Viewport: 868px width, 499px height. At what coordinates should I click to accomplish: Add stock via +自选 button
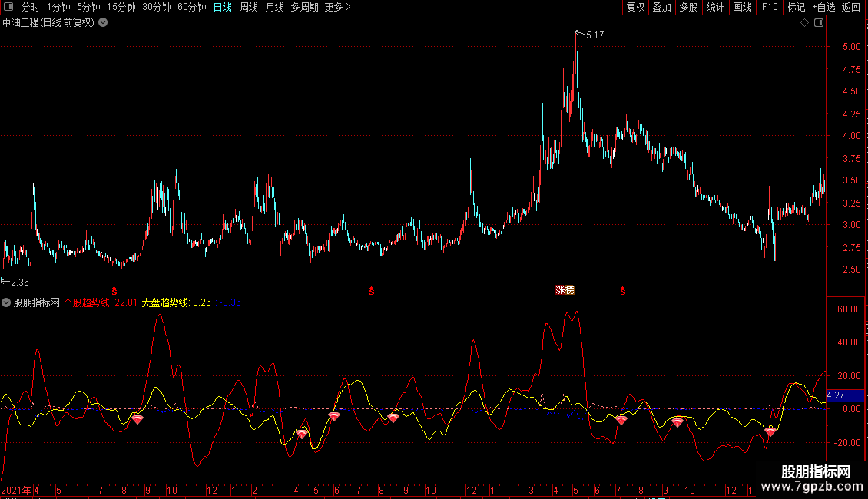pyautogui.click(x=823, y=7)
